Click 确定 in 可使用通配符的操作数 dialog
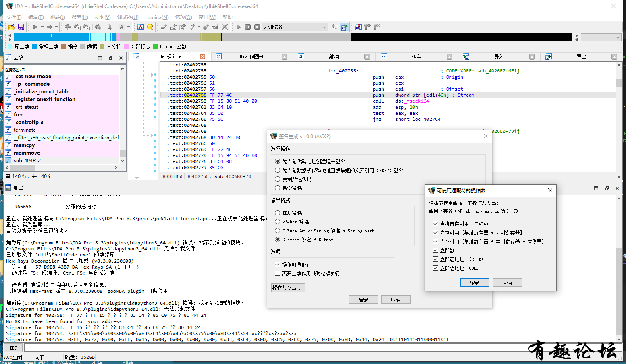Screen dimensions: 626x364 (474, 283)
